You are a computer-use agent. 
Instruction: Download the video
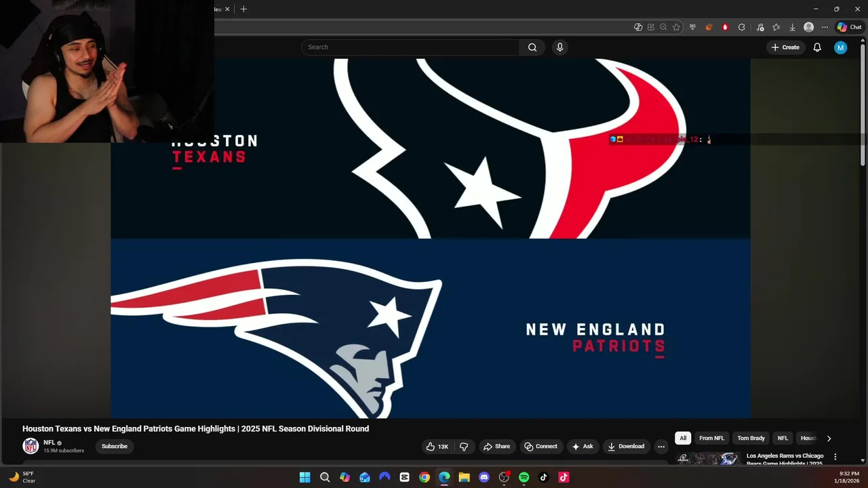click(626, 447)
